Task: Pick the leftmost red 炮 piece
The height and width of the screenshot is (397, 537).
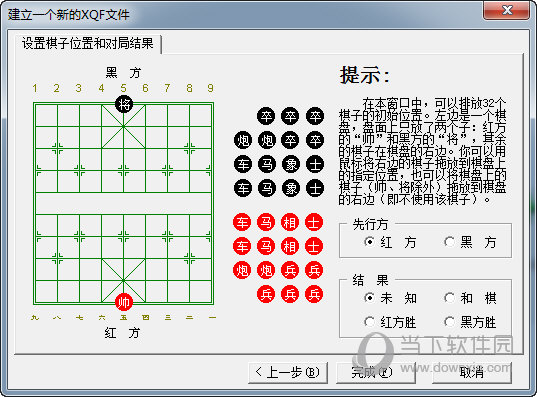Action: 242,270
